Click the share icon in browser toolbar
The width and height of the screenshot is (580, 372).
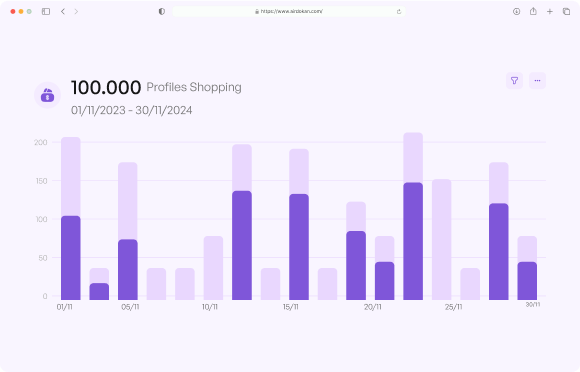pos(533,11)
